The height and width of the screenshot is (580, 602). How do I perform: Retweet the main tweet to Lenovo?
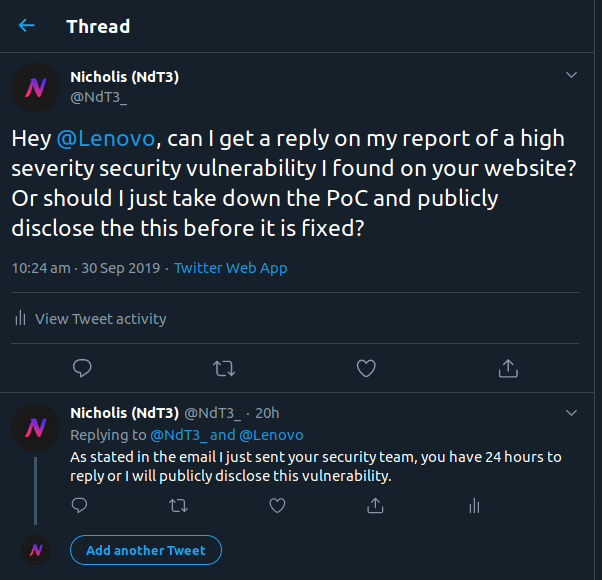(224, 368)
